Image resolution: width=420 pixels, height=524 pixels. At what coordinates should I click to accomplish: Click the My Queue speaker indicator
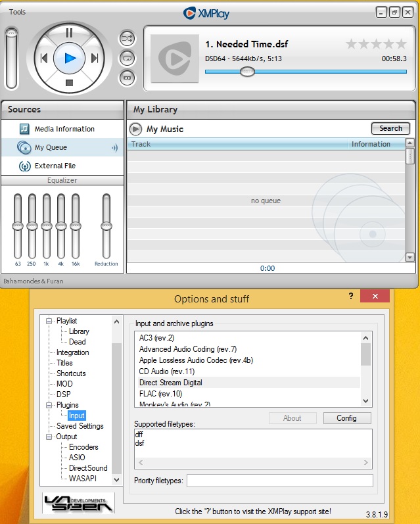[114, 148]
